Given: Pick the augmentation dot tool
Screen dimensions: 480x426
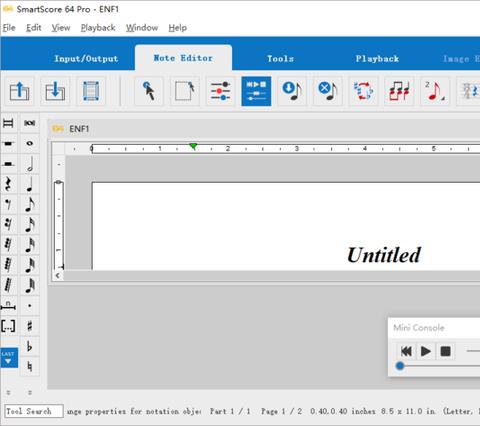Looking at the screenshot, I should 30,306.
